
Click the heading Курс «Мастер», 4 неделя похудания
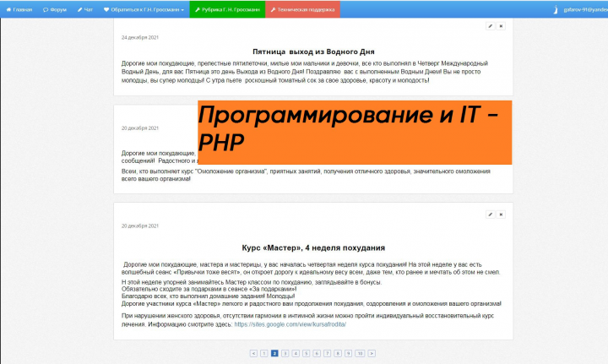click(x=313, y=247)
